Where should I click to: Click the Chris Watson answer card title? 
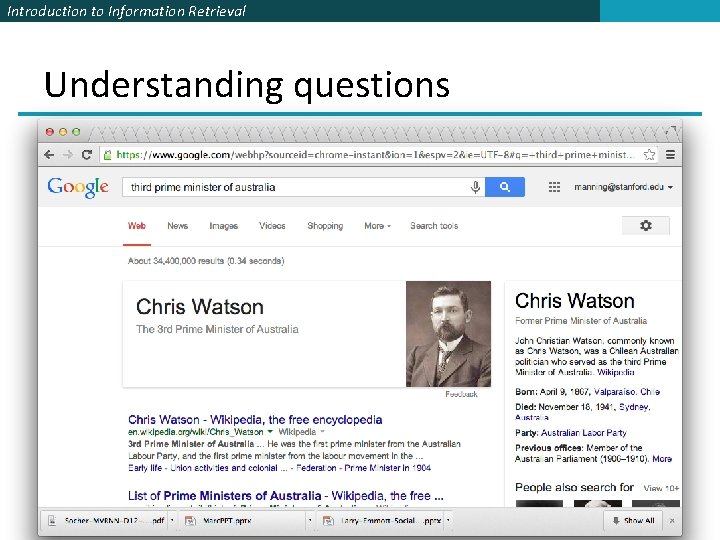click(200, 307)
